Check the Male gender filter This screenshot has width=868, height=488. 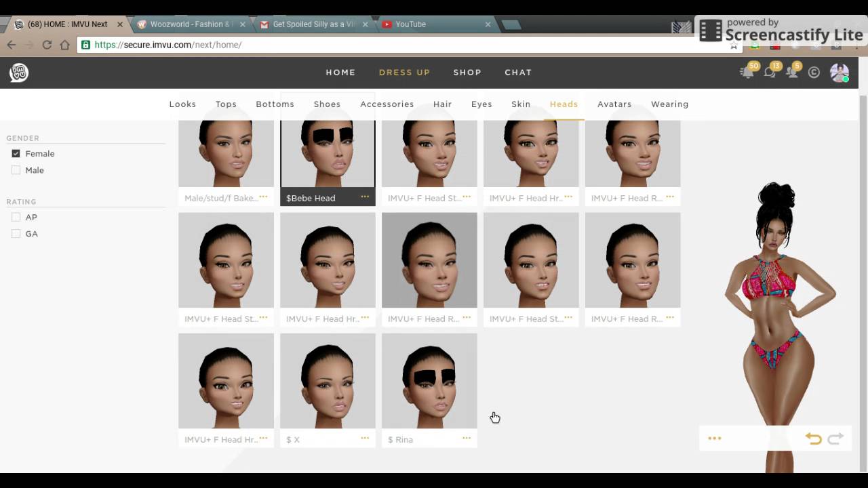coord(16,170)
